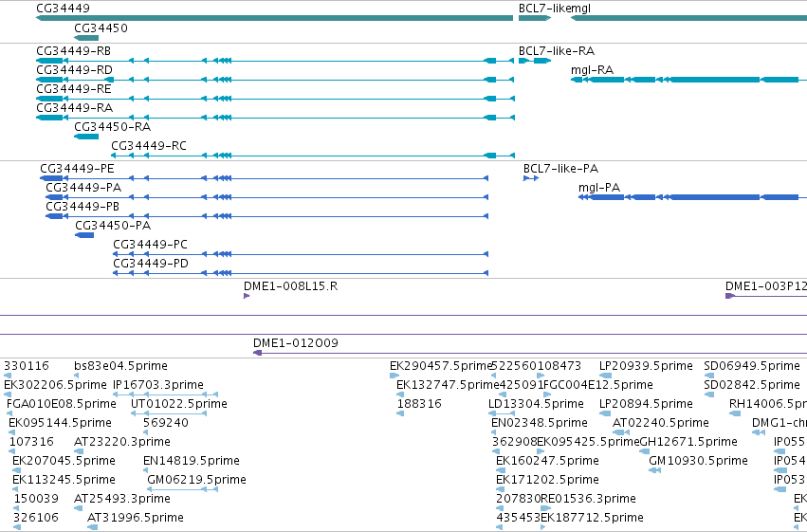Select the mgl-RA transcript label

[x=592, y=70]
